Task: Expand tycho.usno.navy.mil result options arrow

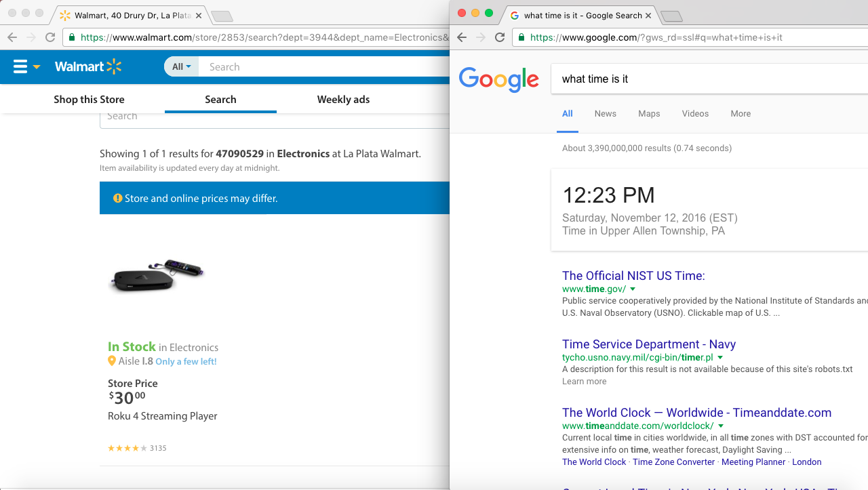Action: (x=720, y=358)
